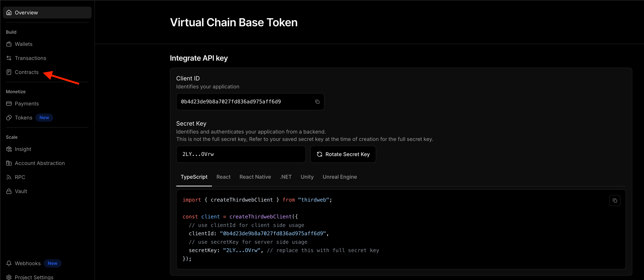Screen dimensions: 644x280
Task: Click the masked secret key field 2LY...OVrw
Action: (241, 154)
